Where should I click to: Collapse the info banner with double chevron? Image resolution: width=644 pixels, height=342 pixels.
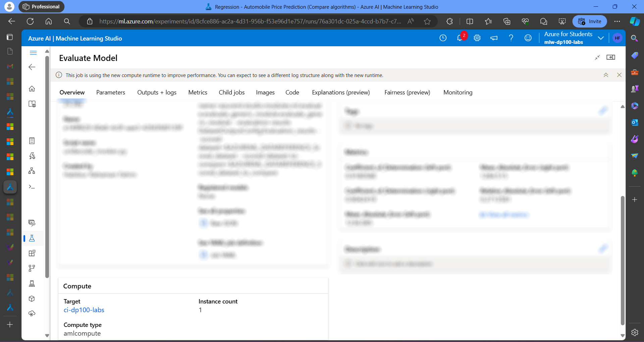tap(606, 75)
